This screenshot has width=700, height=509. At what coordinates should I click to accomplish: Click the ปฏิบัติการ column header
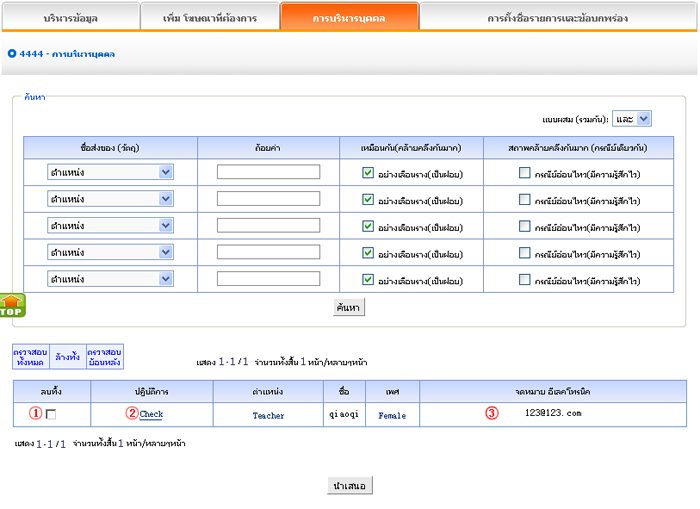coord(152,392)
